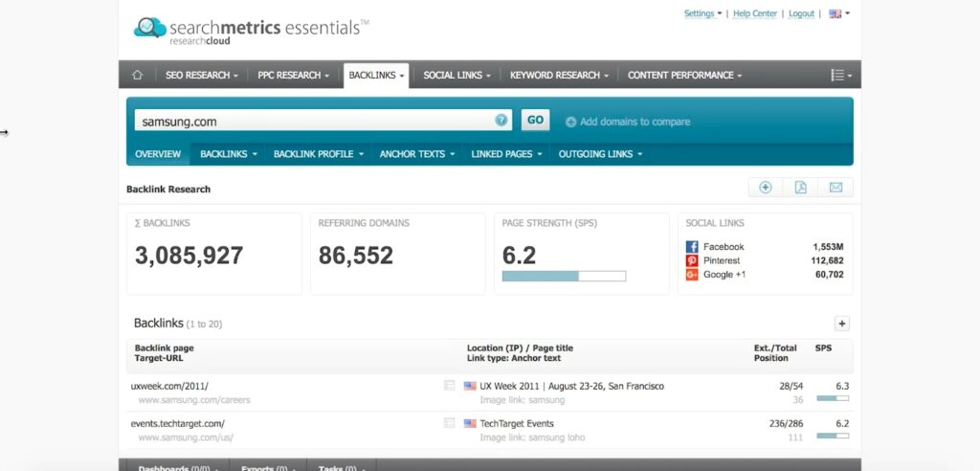Click the Google +1 icon in Social Links
Screen dimensions: 980x471
coord(692,275)
